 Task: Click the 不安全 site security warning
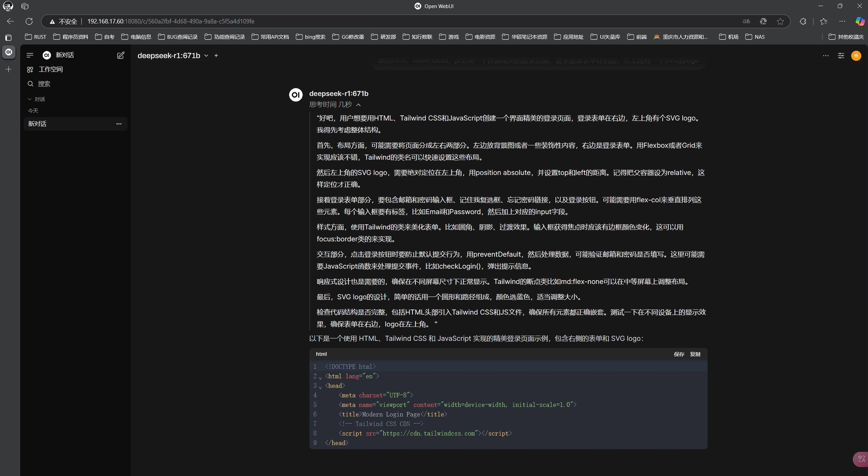tap(63, 22)
